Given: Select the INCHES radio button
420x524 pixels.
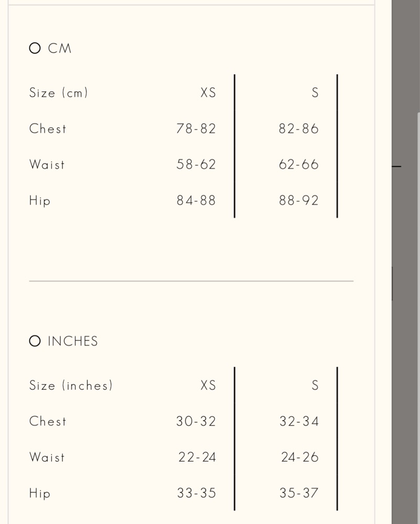Looking at the screenshot, I should (x=35, y=341).
